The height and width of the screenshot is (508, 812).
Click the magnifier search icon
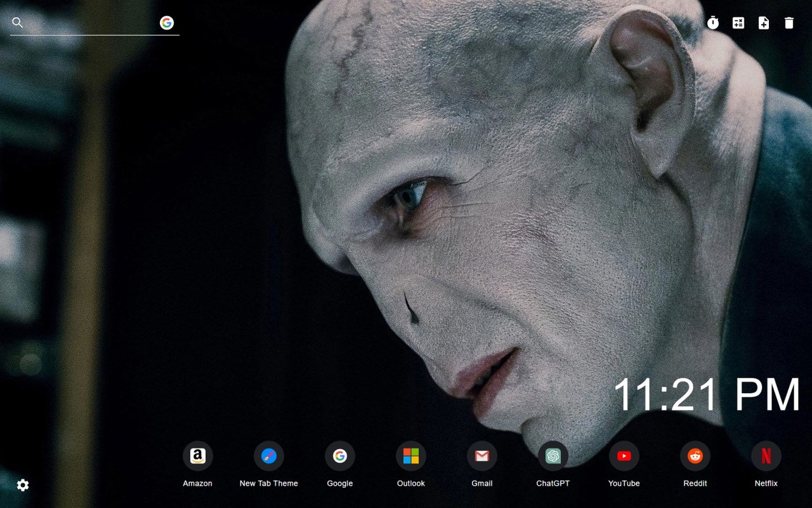(18, 23)
